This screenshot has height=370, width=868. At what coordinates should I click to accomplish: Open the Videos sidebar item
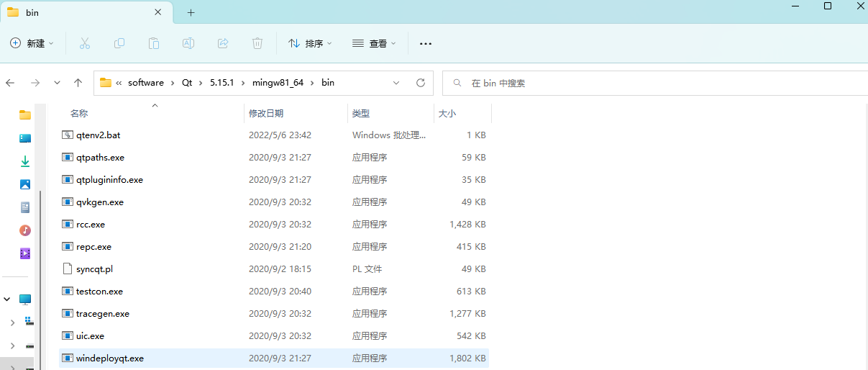click(x=25, y=253)
